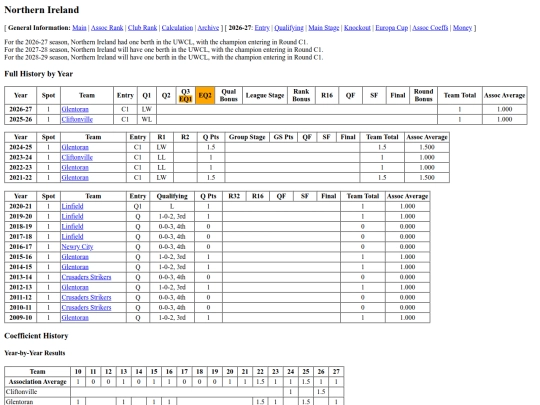Open Linfield in the 2018-19 row
This screenshot has height=405, width=540.
(x=72, y=227)
